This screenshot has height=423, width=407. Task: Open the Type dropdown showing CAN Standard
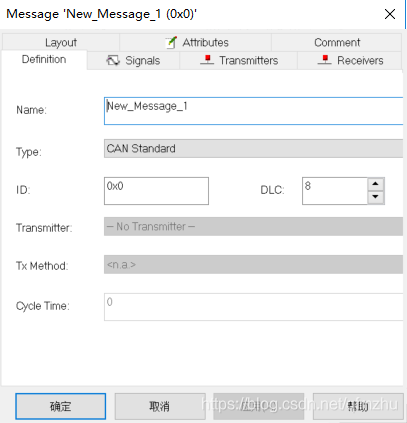(254, 149)
